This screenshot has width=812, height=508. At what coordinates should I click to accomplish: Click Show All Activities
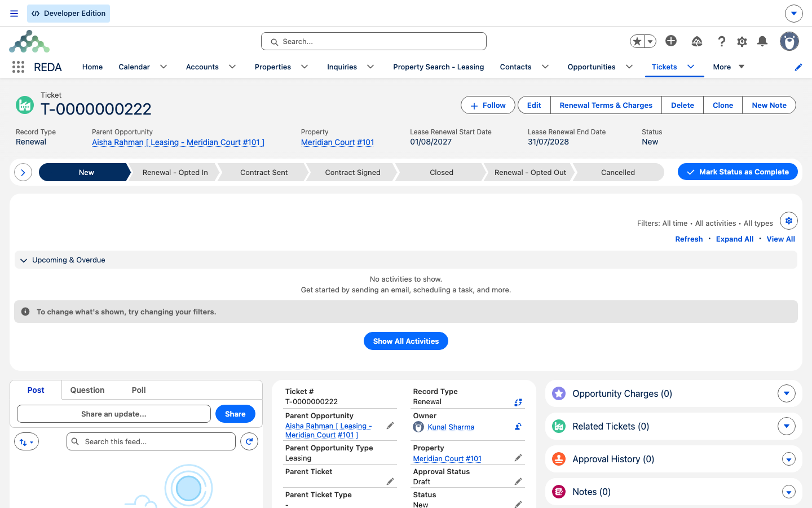(x=406, y=341)
